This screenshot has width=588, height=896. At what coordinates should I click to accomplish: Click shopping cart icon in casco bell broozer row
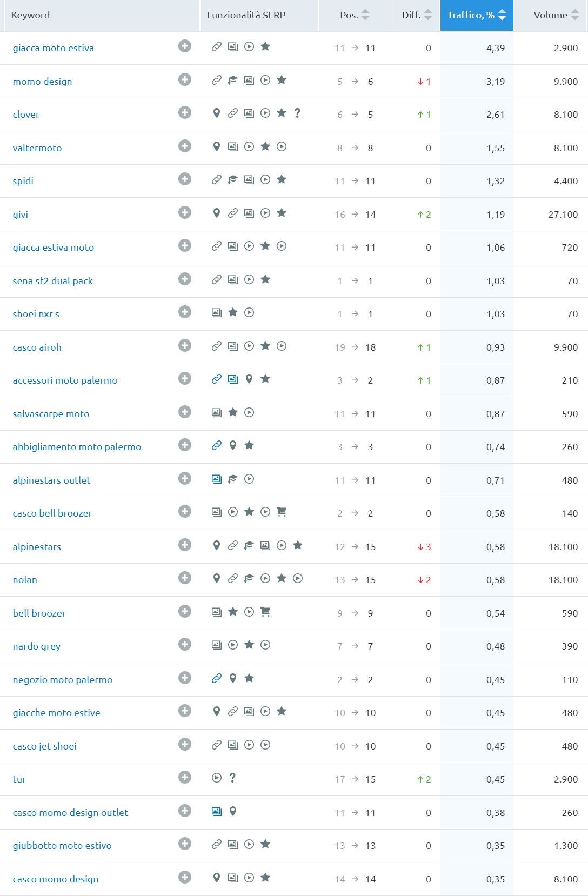[x=282, y=512]
